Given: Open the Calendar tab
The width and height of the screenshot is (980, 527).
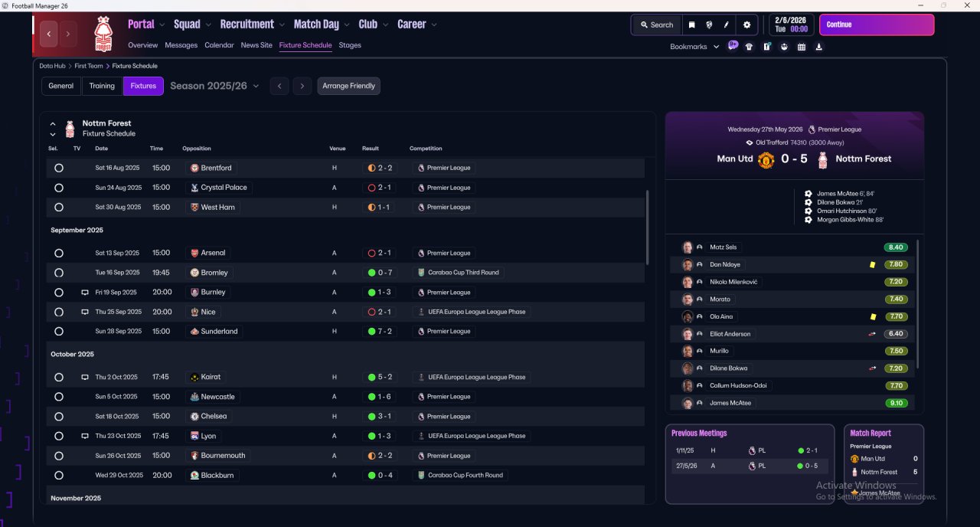Looking at the screenshot, I should 219,45.
